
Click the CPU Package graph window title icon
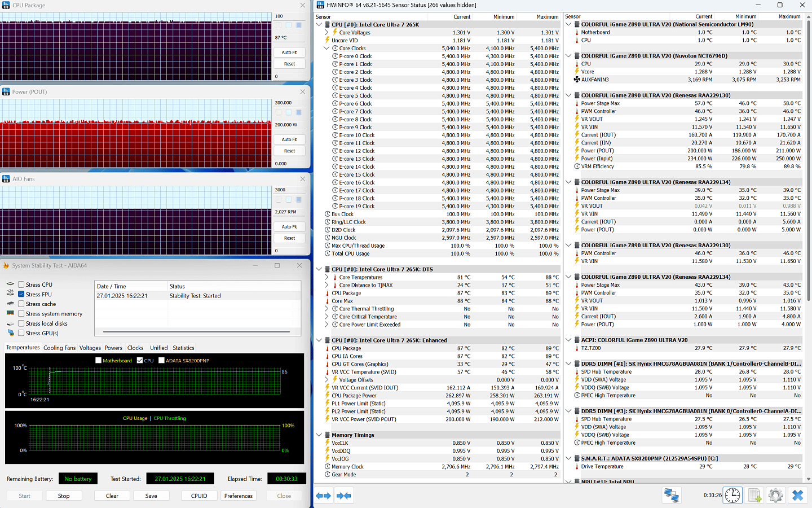6,5
